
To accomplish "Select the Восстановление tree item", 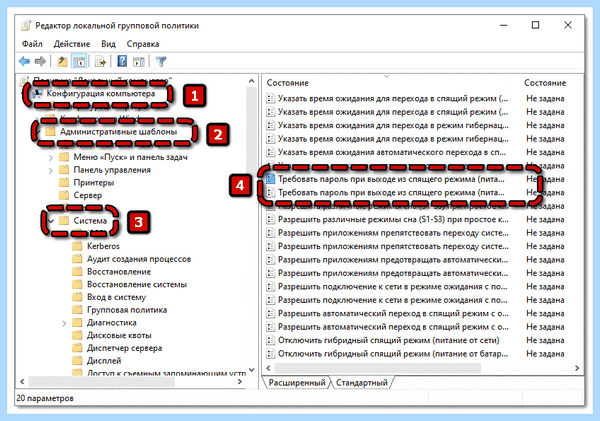I will click(119, 272).
